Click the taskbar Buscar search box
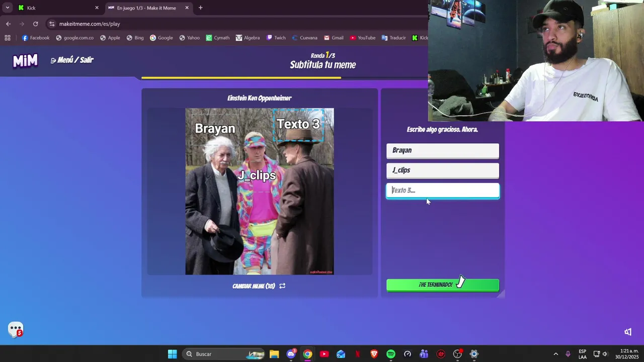Screen dimensions: 644x362 (x=223, y=354)
